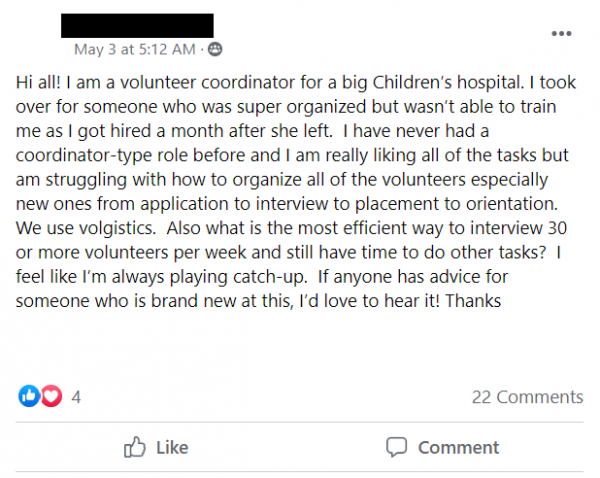Open the redacted author name profile
The height and width of the screenshot is (478, 600).
[x=137, y=25]
